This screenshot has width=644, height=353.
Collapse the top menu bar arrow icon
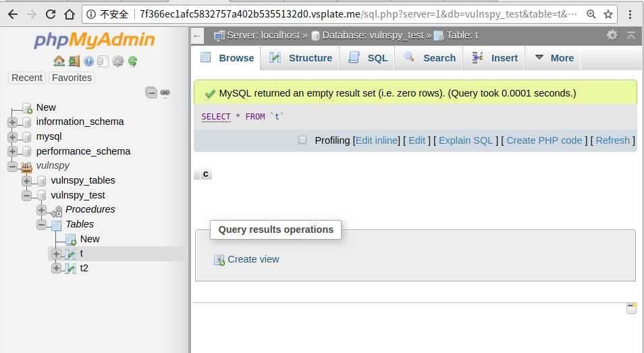point(631,35)
